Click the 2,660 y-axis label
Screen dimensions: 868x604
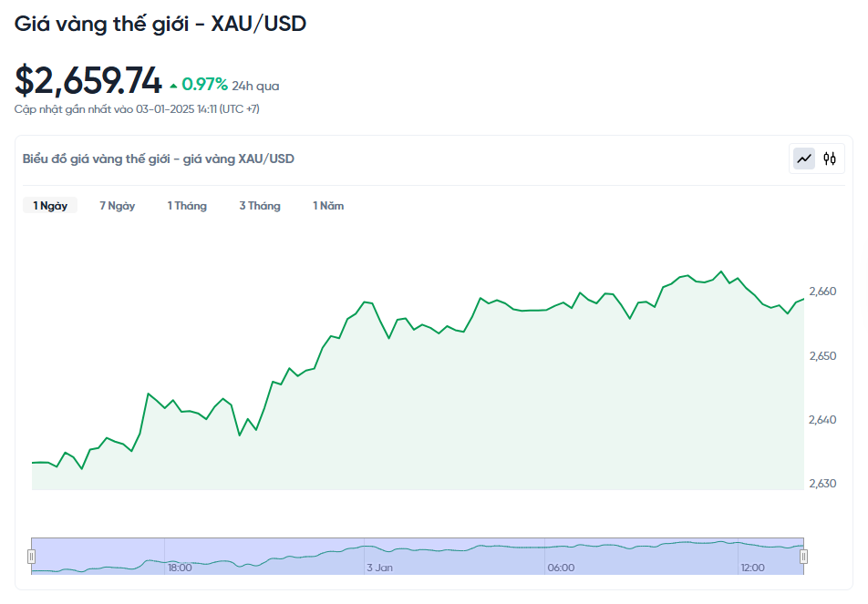[822, 292]
